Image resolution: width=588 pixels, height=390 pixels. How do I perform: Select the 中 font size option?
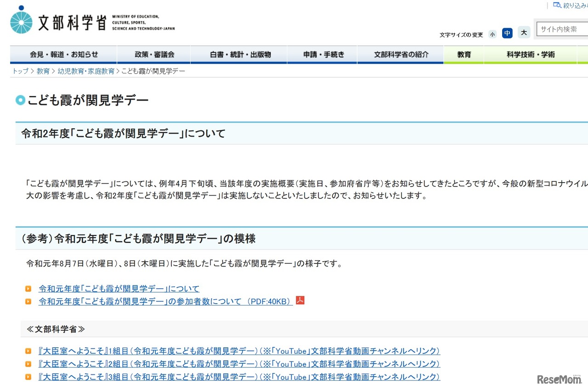(507, 33)
